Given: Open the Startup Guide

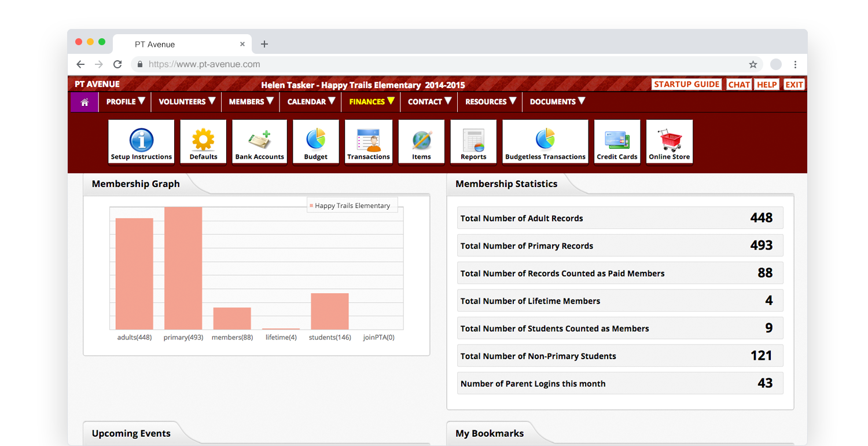Looking at the screenshot, I should pyautogui.click(x=687, y=85).
